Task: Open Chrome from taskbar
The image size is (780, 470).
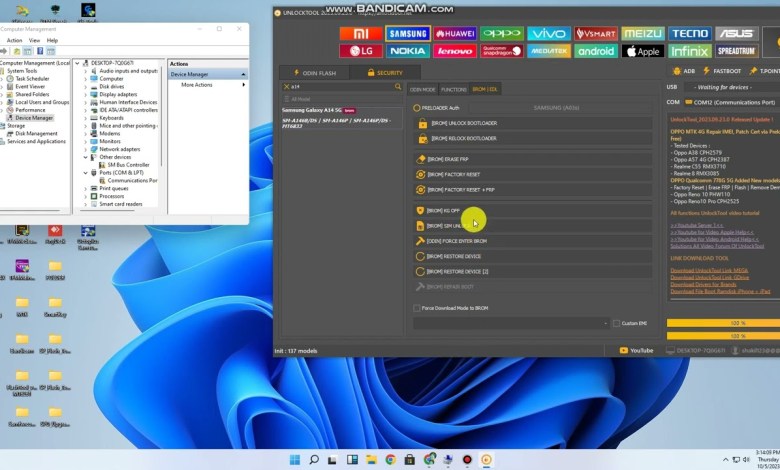Action: (x=390, y=460)
